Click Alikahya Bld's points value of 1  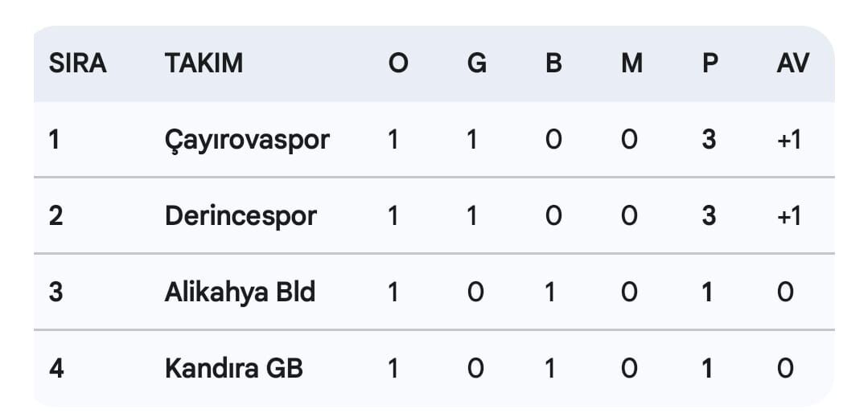tap(708, 292)
